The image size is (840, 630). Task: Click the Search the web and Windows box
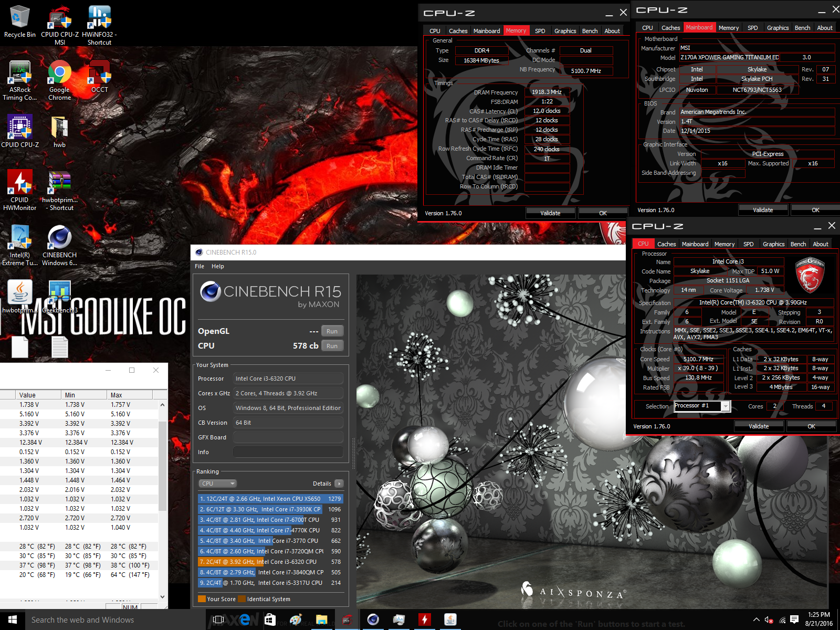point(115,620)
